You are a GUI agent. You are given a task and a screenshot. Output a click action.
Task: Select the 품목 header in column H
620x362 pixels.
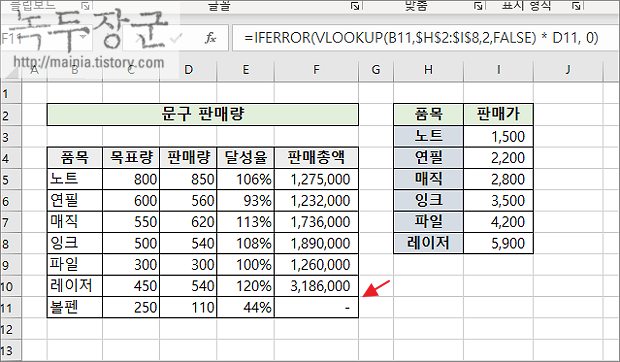[428, 115]
